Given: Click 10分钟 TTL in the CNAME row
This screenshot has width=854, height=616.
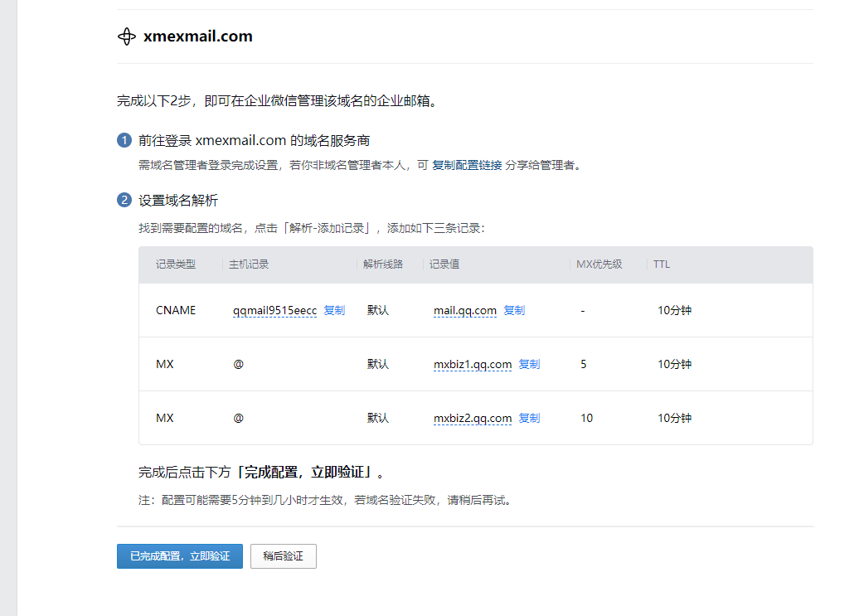Looking at the screenshot, I should tap(674, 310).
